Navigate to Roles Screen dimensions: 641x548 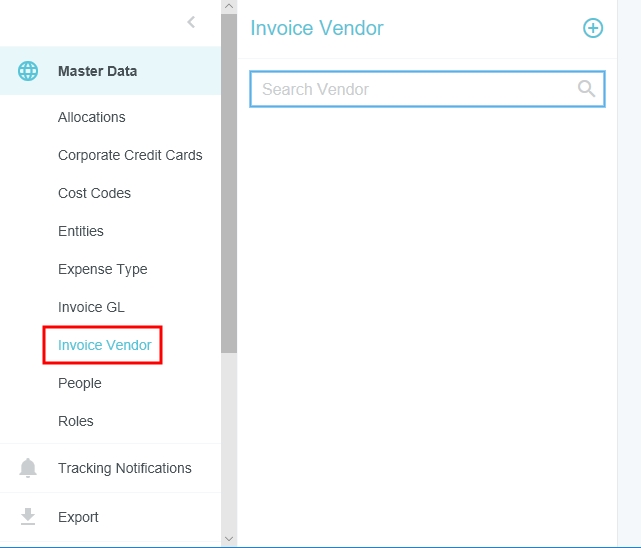click(76, 421)
